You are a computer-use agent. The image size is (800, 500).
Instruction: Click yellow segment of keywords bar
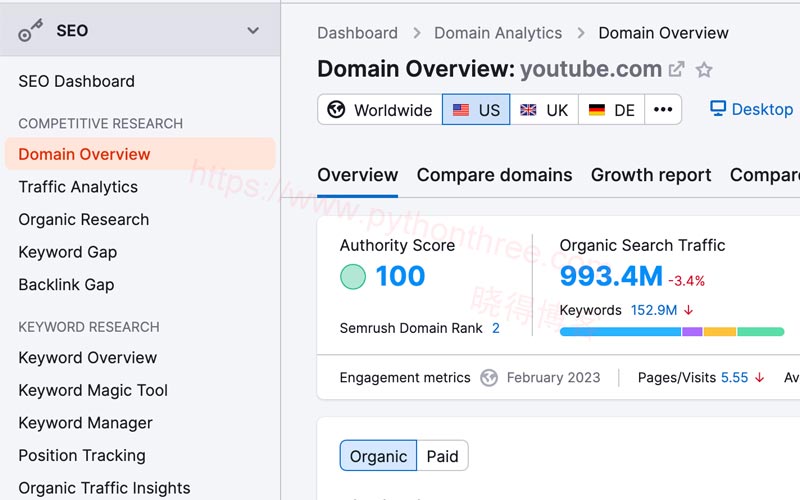point(720,332)
